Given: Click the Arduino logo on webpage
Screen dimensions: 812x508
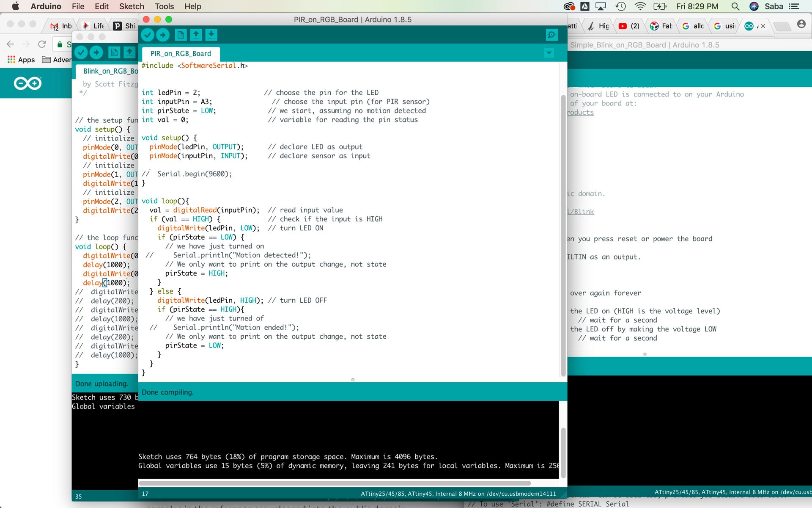Looking at the screenshot, I should [27, 83].
